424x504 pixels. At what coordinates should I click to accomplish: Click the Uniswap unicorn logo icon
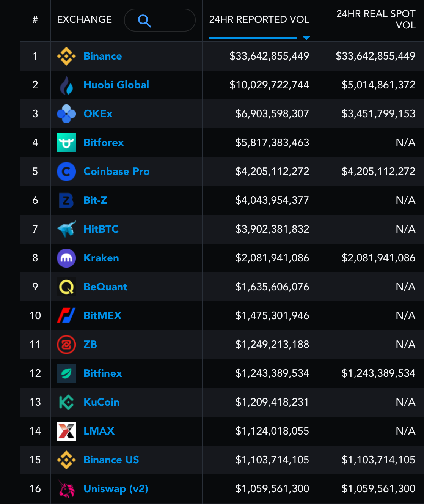coord(66,489)
